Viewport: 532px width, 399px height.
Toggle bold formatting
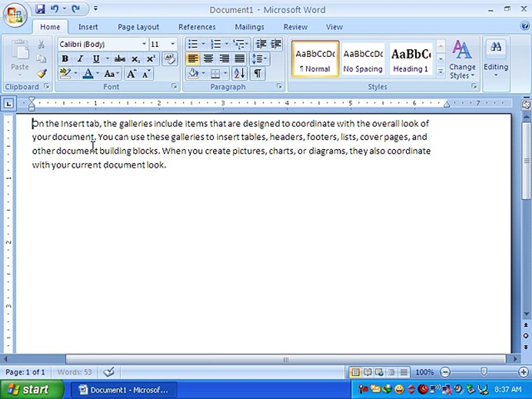point(65,59)
